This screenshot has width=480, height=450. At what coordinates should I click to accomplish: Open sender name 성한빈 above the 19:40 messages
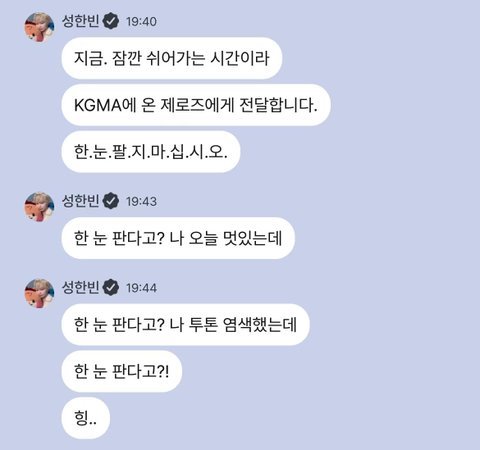(x=81, y=21)
